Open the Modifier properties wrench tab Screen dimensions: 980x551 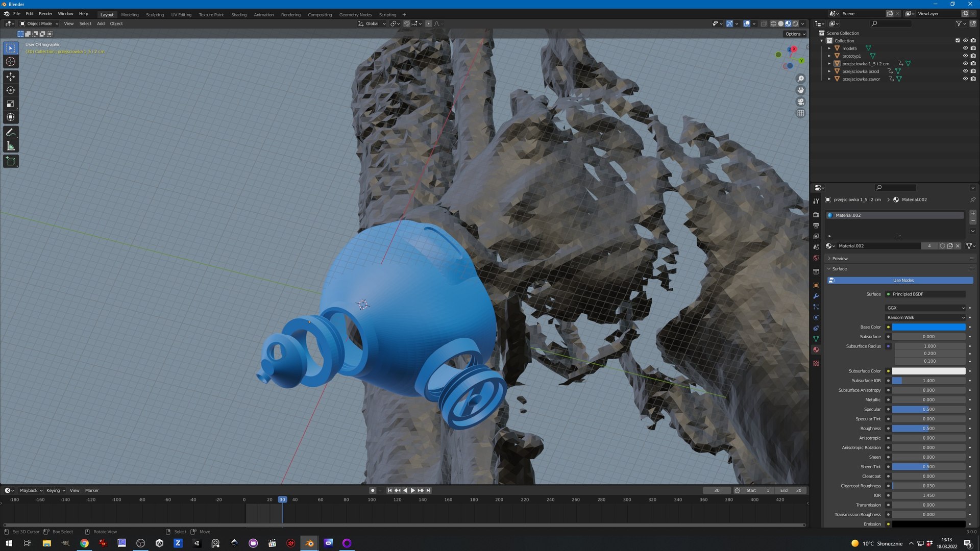pyautogui.click(x=816, y=296)
